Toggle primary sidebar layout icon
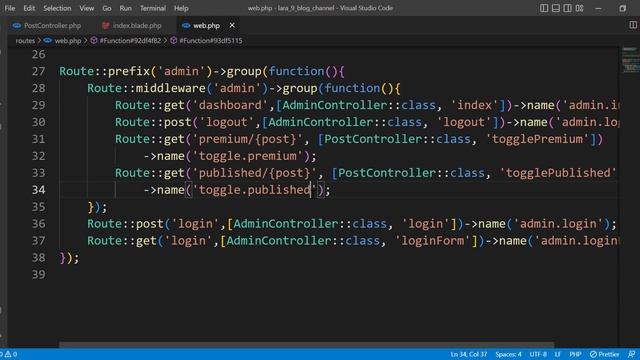Viewport: 640px width, 360px height. coord(544,8)
